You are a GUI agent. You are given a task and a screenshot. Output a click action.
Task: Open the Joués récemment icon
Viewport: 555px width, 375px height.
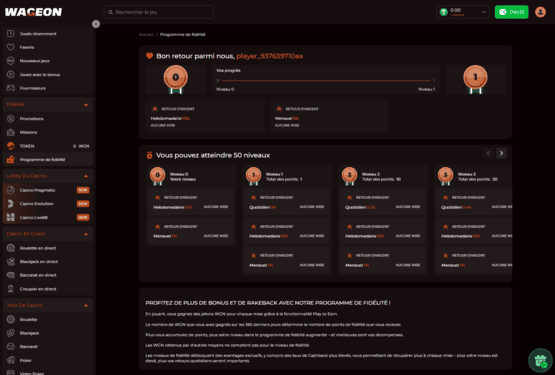[x=11, y=34]
